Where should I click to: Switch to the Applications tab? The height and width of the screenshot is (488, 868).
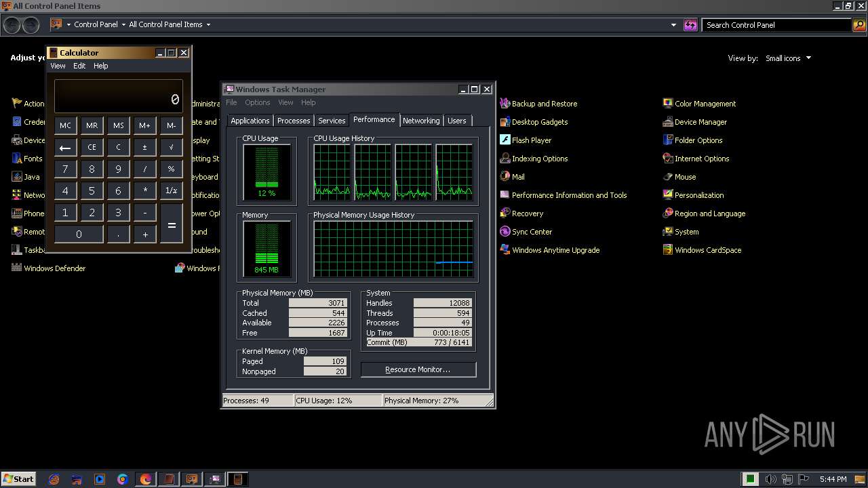click(x=250, y=121)
